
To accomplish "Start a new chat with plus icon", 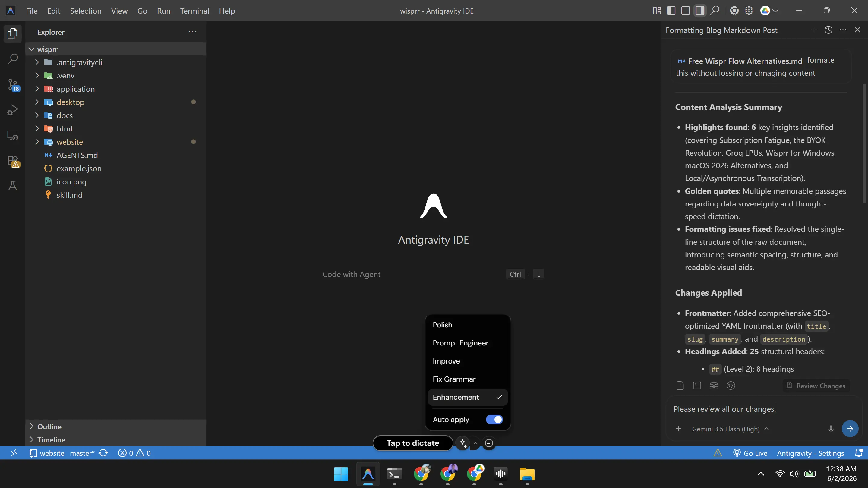I will coord(814,30).
